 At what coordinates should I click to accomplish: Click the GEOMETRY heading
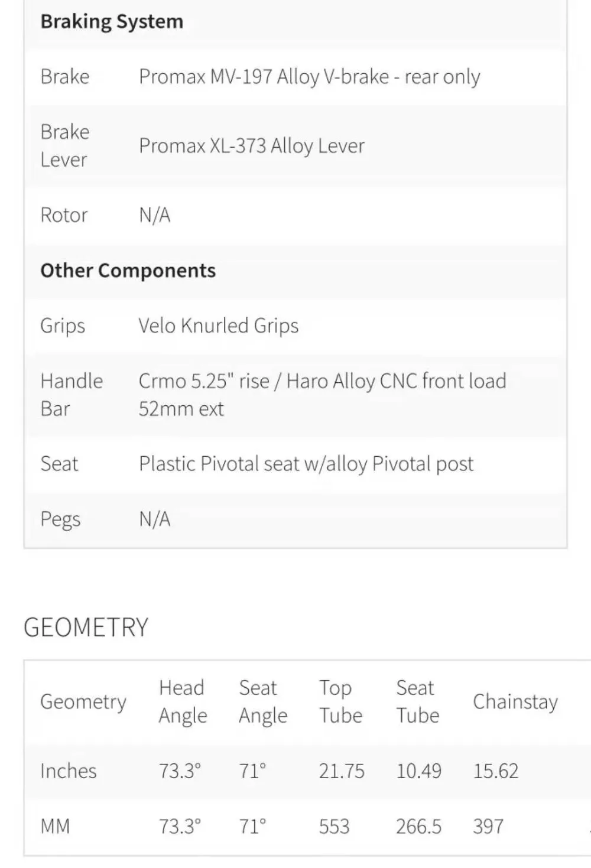click(86, 627)
